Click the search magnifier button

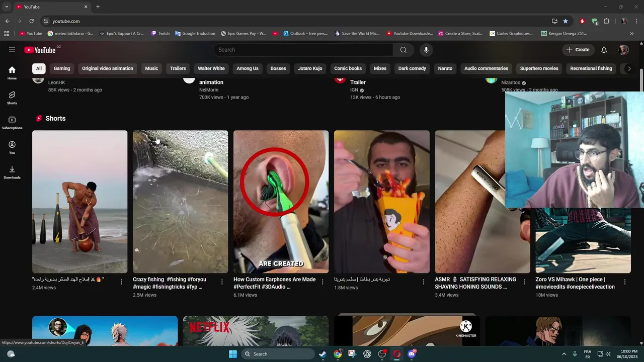pyautogui.click(x=404, y=50)
